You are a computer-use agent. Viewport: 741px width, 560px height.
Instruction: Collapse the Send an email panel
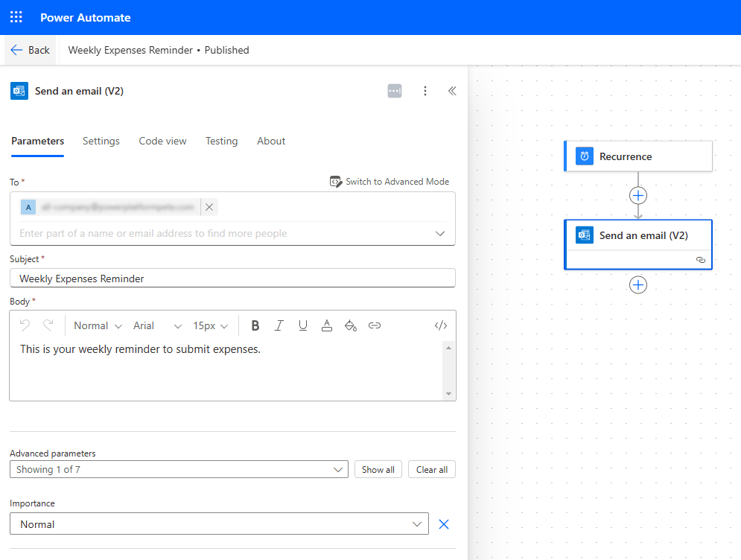coord(452,91)
